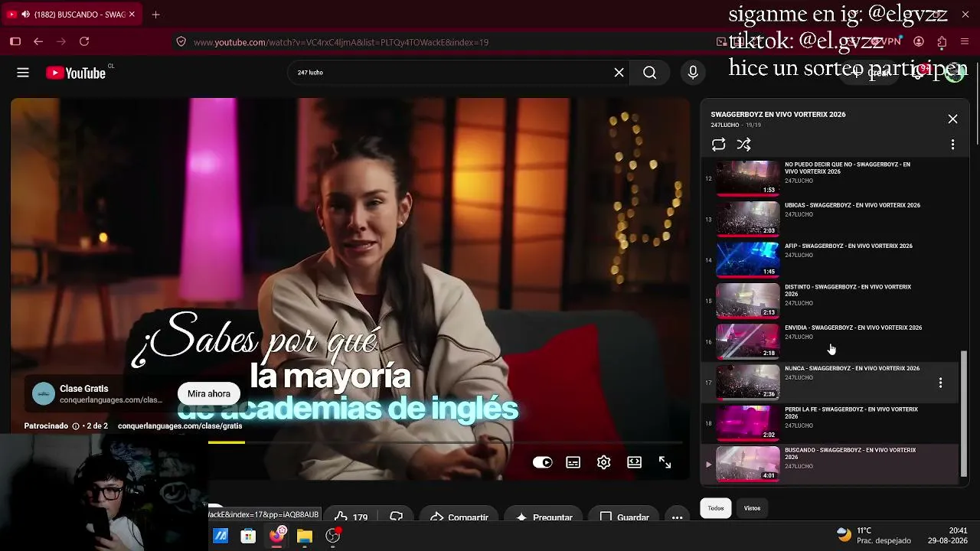Open the browser account profile icon
980x551 pixels.
tap(919, 41)
